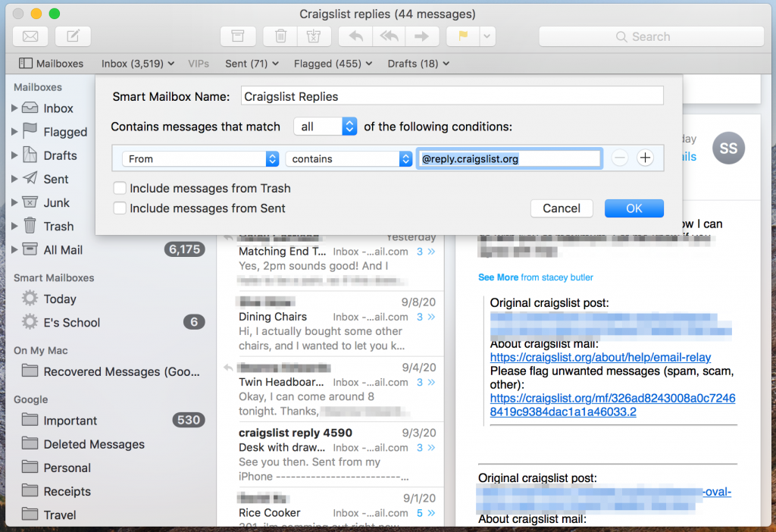Open Sent (71) favorites menu
The width and height of the screenshot is (776, 532).
[252, 64]
